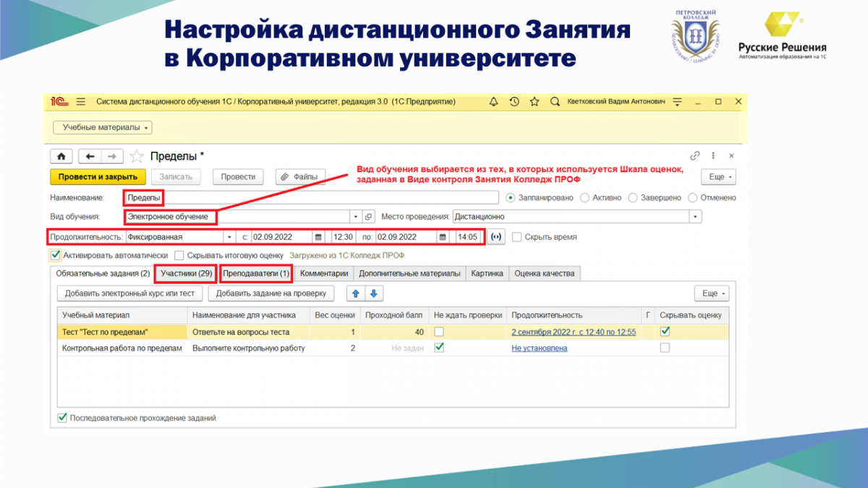This screenshot has width=868, height=488.
Task: Toggle Скрывать оценку for the test row
Action: (x=665, y=332)
